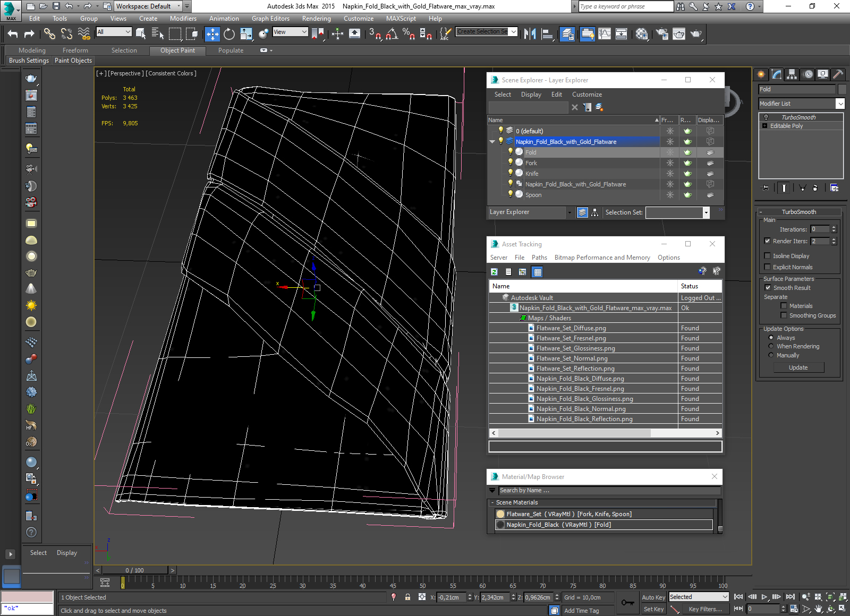
Task: Click the time slider 0 / 100 handle
Action: point(134,570)
